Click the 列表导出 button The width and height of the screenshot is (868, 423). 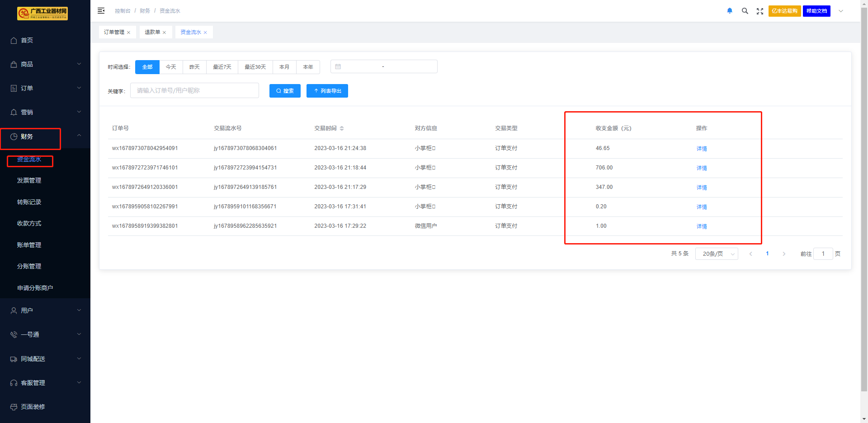(x=327, y=91)
